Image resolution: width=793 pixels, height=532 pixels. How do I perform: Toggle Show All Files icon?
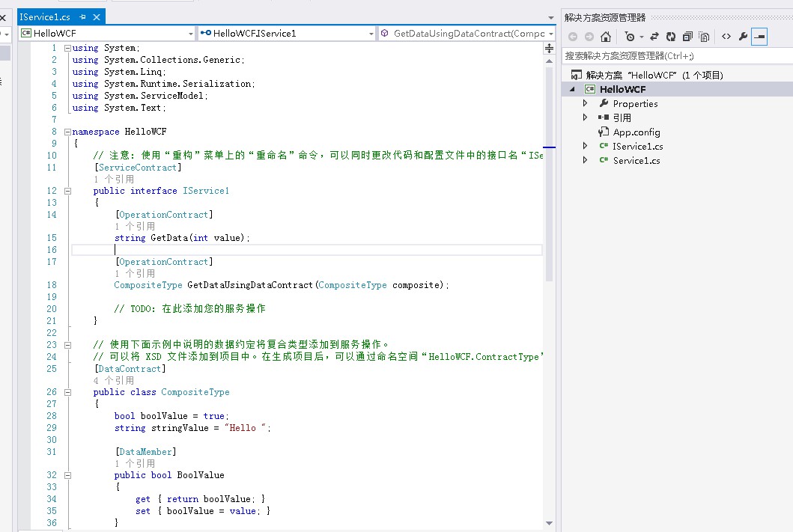click(x=704, y=37)
